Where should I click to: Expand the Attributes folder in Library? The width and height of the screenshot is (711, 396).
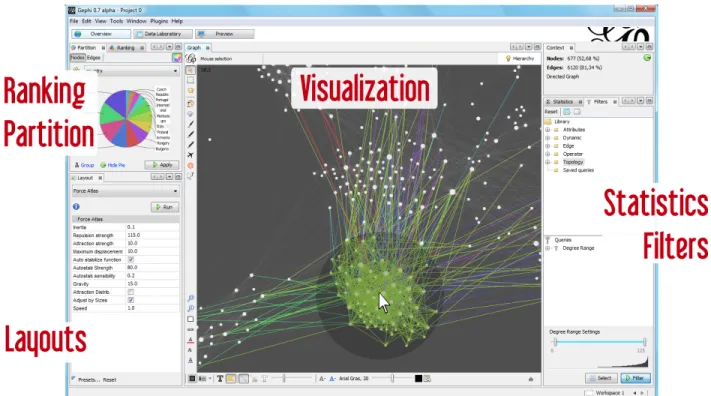point(548,130)
